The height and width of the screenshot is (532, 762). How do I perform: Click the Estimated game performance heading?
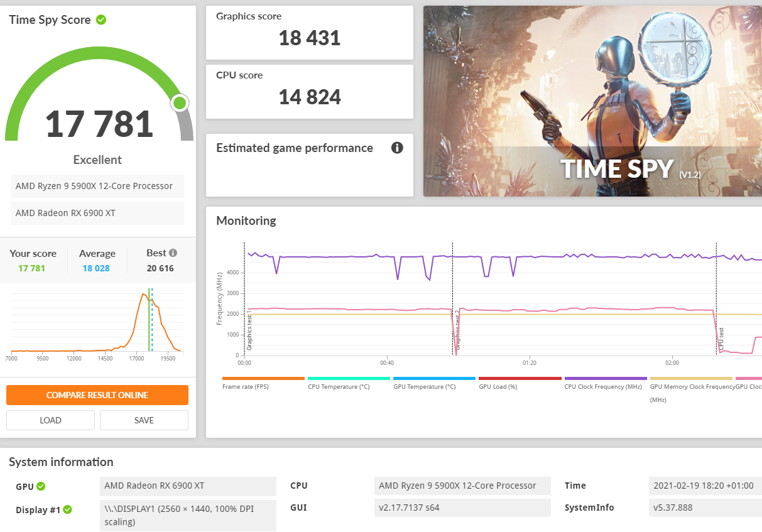pos(295,148)
